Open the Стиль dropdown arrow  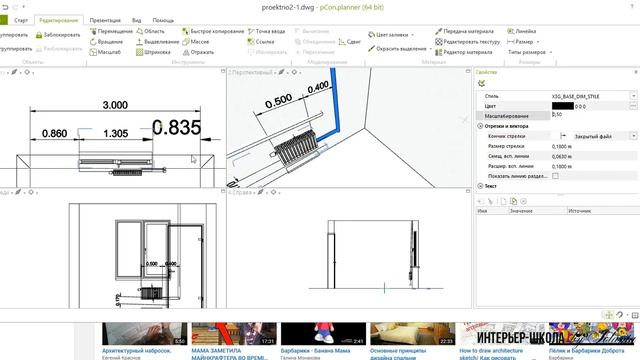tap(633, 96)
